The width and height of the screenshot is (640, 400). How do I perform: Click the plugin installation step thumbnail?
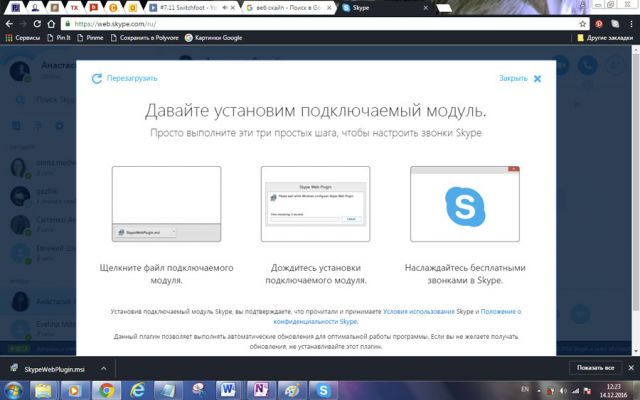pos(316,204)
